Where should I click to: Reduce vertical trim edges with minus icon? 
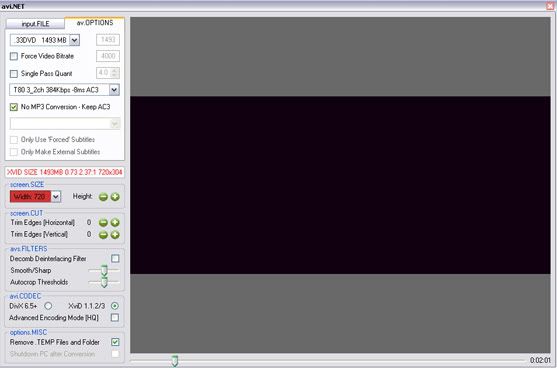click(103, 235)
